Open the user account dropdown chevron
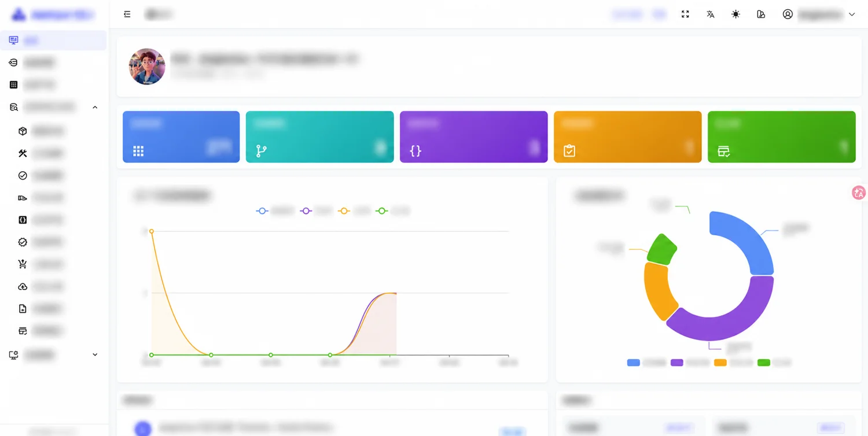This screenshot has width=868, height=436. pyautogui.click(x=852, y=14)
